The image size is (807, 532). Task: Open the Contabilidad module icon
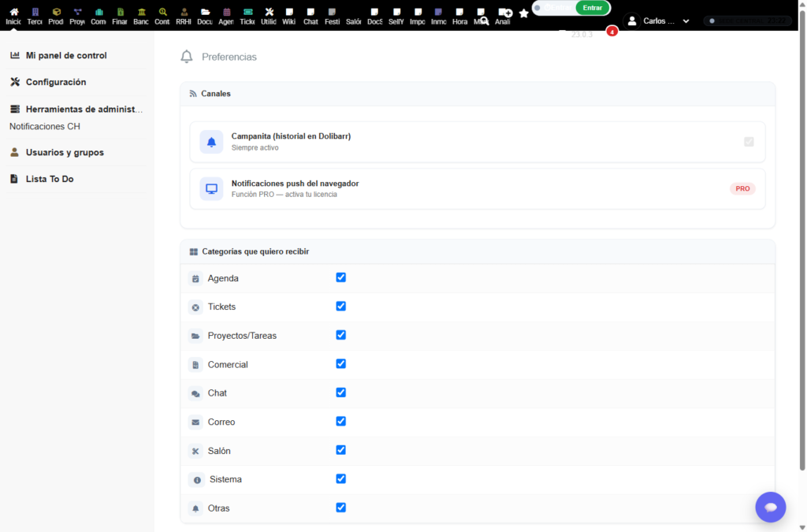click(162, 12)
